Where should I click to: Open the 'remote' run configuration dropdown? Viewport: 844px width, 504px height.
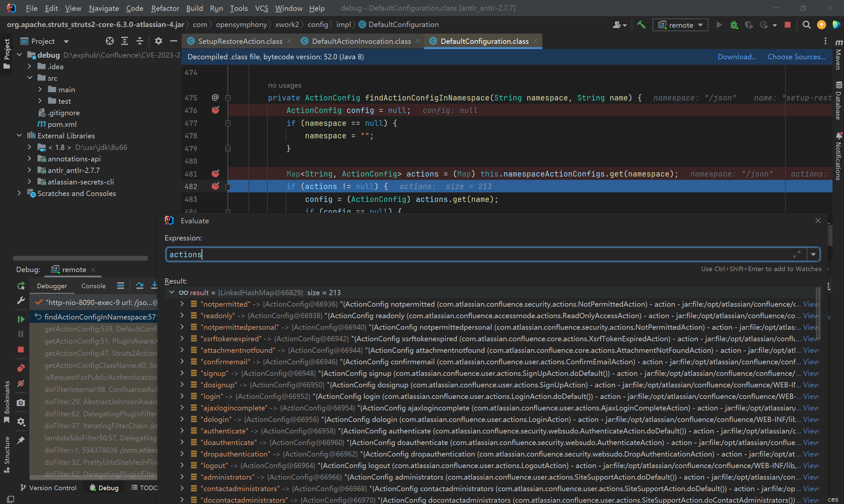click(x=680, y=25)
